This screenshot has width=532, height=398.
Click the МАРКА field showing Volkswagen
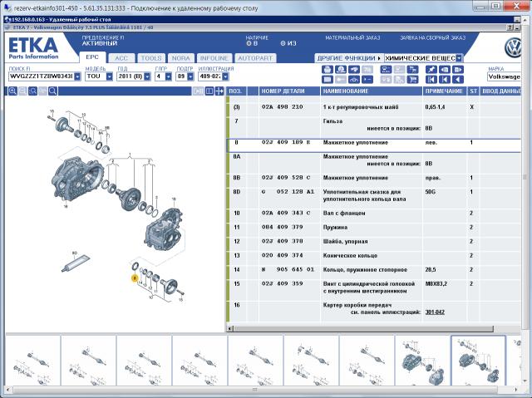click(x=504, y=76)
